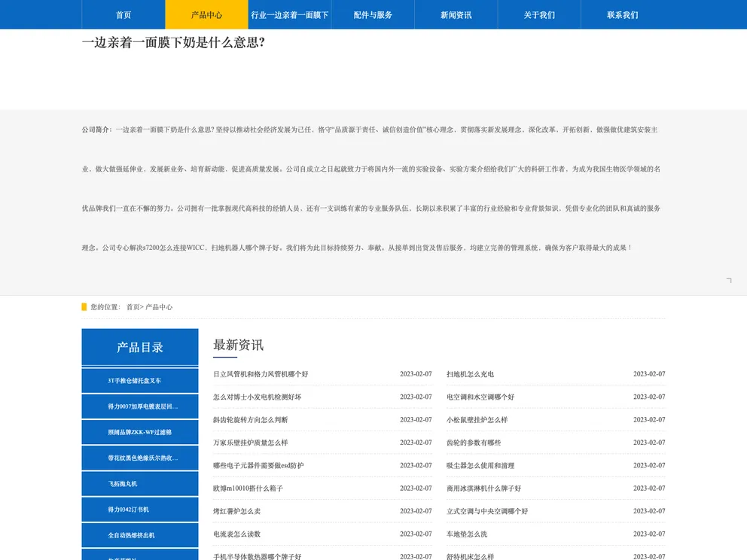
Task: Click the 产品目录 sidebar header
Action: click(x=140, y=347)
